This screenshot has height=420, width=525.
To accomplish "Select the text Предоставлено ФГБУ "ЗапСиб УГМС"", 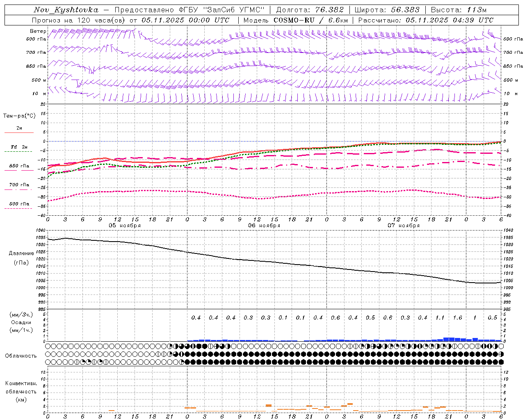I will click(190, 10).
